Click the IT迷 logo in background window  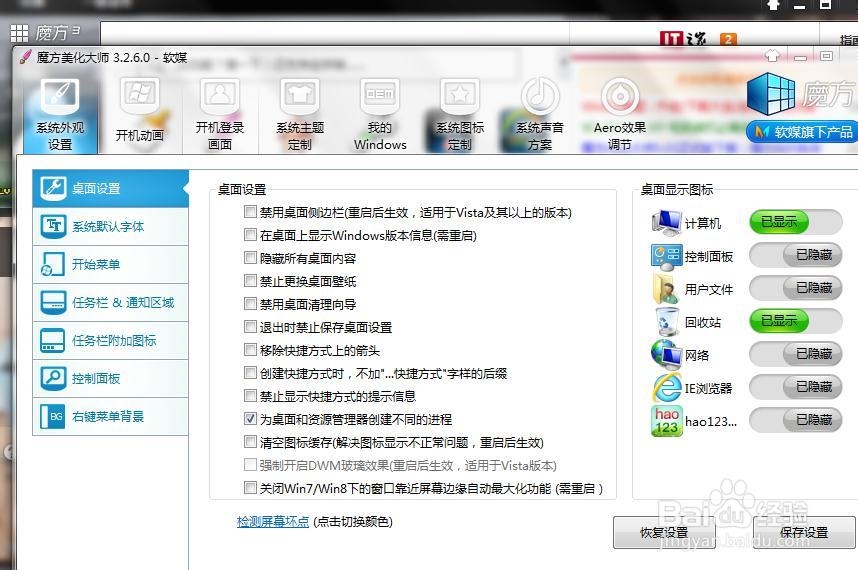(683, 38)
